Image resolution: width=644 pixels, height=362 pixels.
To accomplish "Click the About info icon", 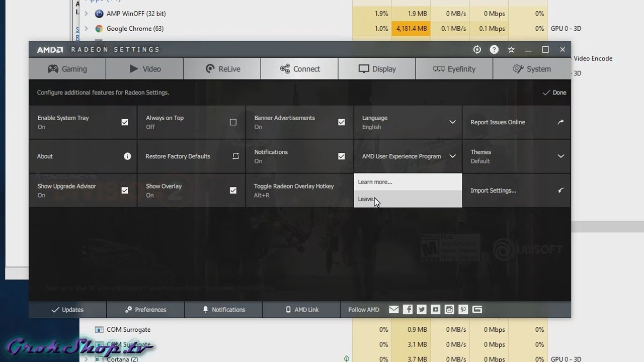I will [127, 156].
